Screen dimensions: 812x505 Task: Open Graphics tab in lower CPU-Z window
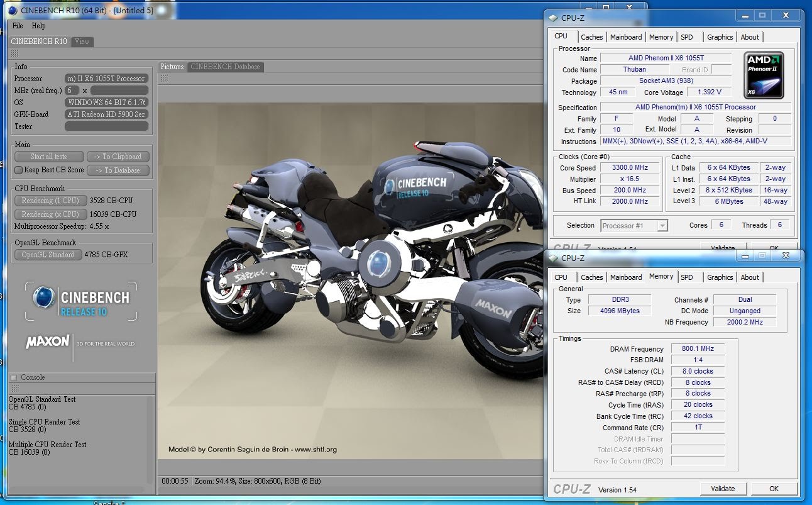pos(720,277)
